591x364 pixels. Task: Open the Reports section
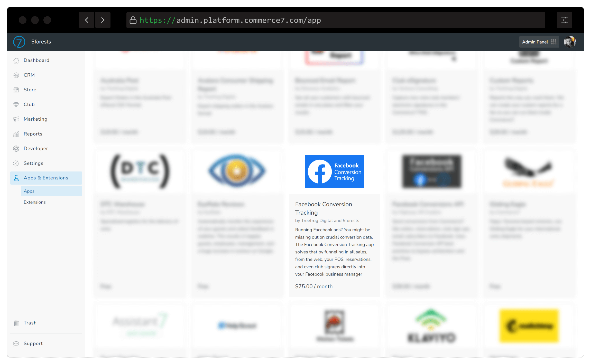click(x=33, y=134)
